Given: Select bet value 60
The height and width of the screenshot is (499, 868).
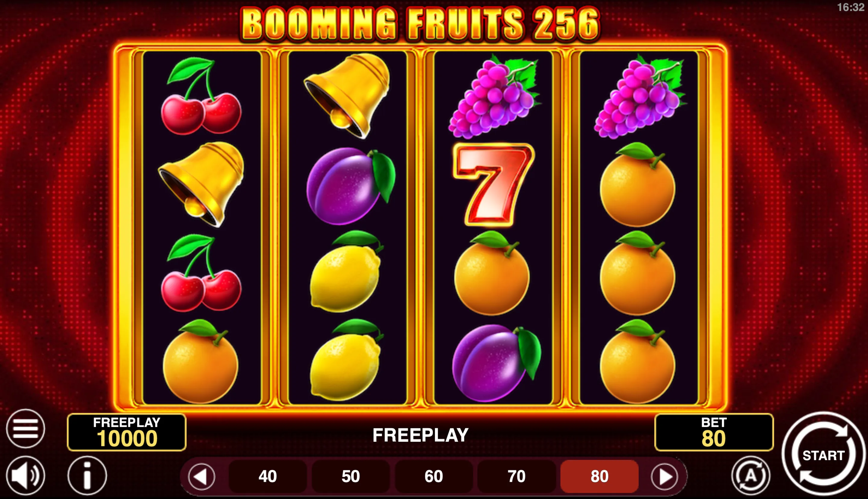Looking at the screenshot, I should pos(433,476).
